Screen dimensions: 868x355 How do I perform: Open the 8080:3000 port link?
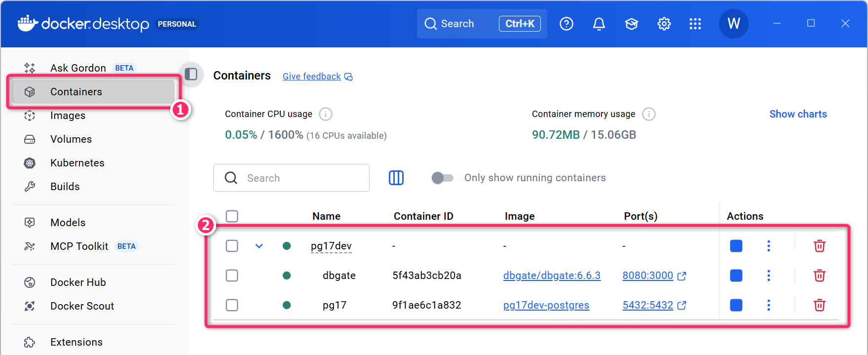click(x=647, y=276)
